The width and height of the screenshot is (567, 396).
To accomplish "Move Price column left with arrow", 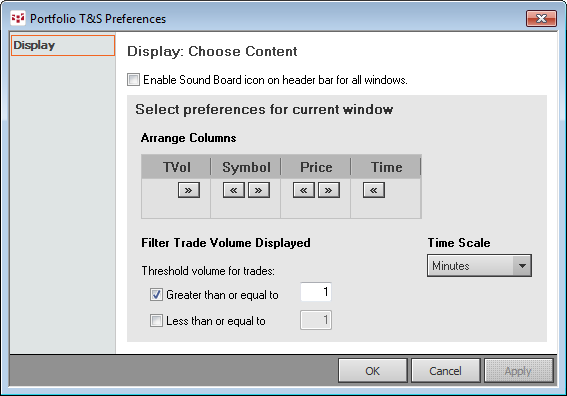I will (x=304, y=190).
